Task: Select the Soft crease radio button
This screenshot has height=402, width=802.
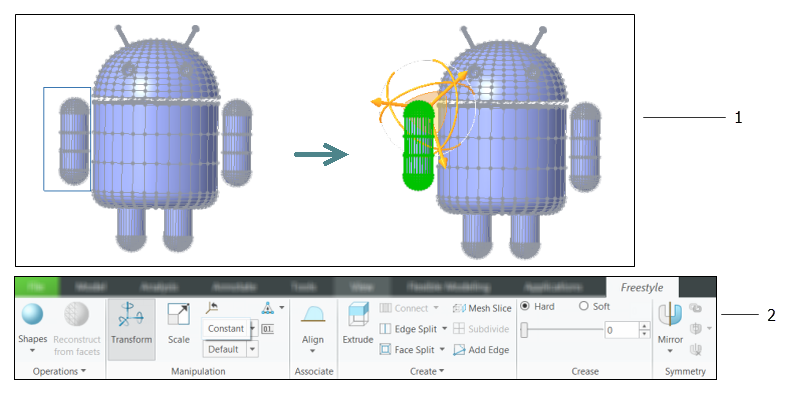Action: click(584, 306)
